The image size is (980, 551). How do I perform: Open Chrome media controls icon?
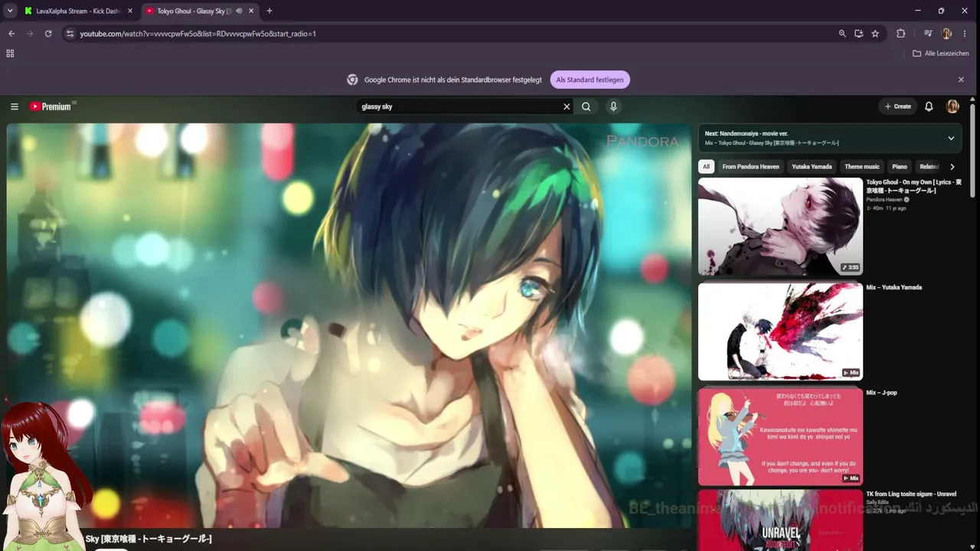[928, 34]
